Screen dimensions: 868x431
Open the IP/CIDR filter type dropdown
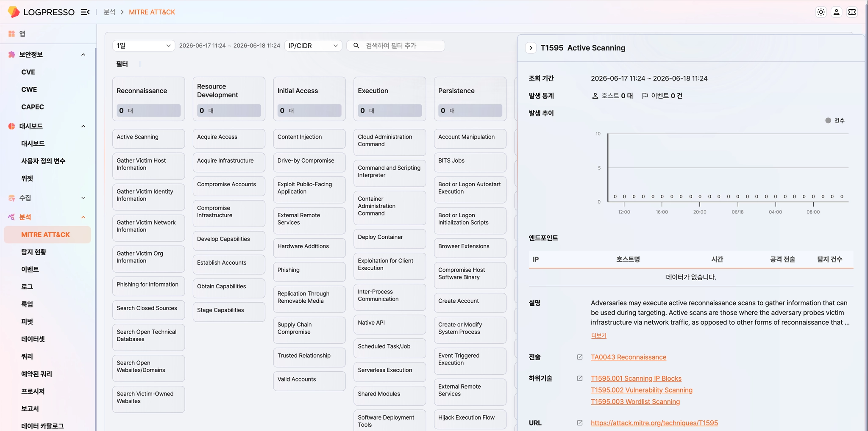pyautogui.click(x=314, y=46)
